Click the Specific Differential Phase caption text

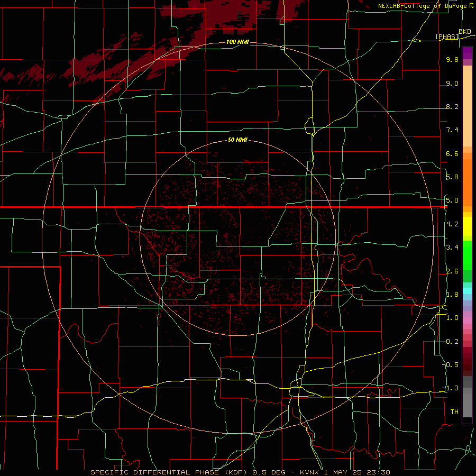coord(240,472)
